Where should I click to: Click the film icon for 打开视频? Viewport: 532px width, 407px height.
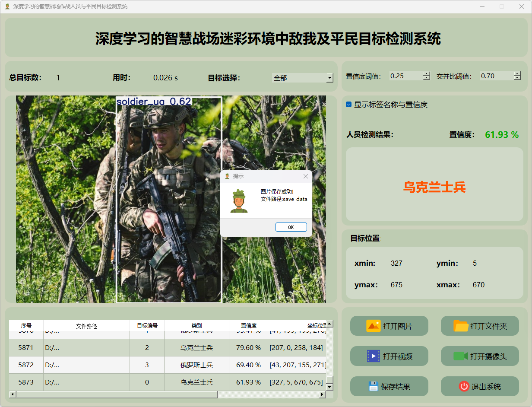pyautogui.click(x=373, y=356)
